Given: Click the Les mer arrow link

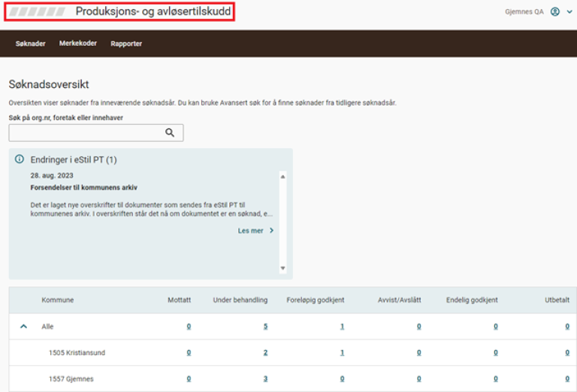Looking at the screenshot, I should coord(255,231).
